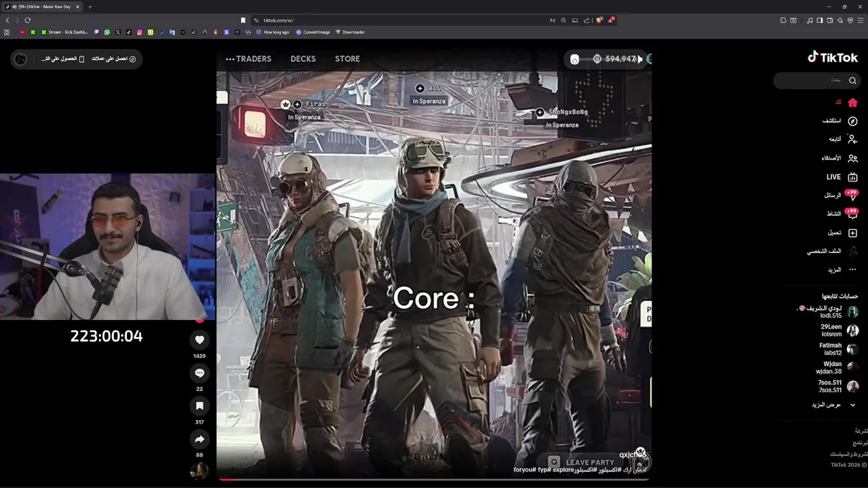Save the video with the bookmark icon
Viewport: 868px width, 488px height.
click(x=199, y=406)
